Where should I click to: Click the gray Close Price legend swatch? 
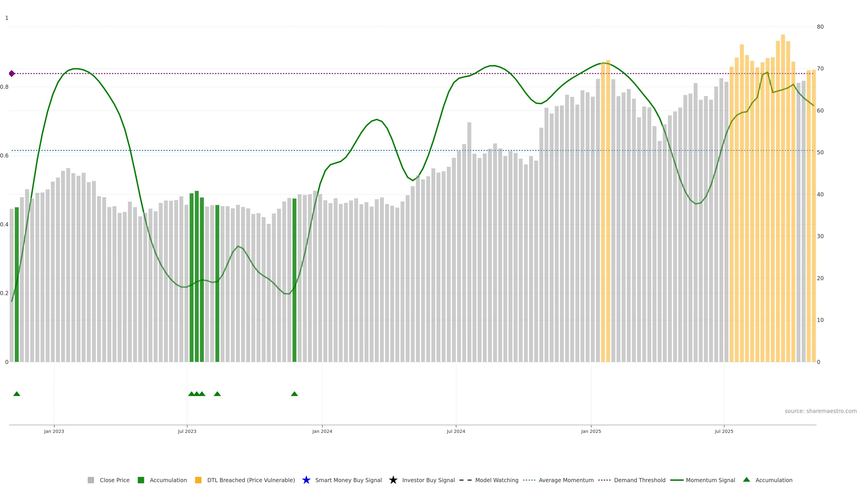(x=91, y=480)
